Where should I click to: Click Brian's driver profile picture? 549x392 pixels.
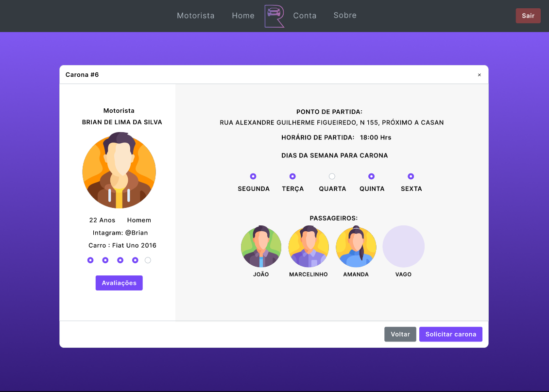[x=119, y=171]
